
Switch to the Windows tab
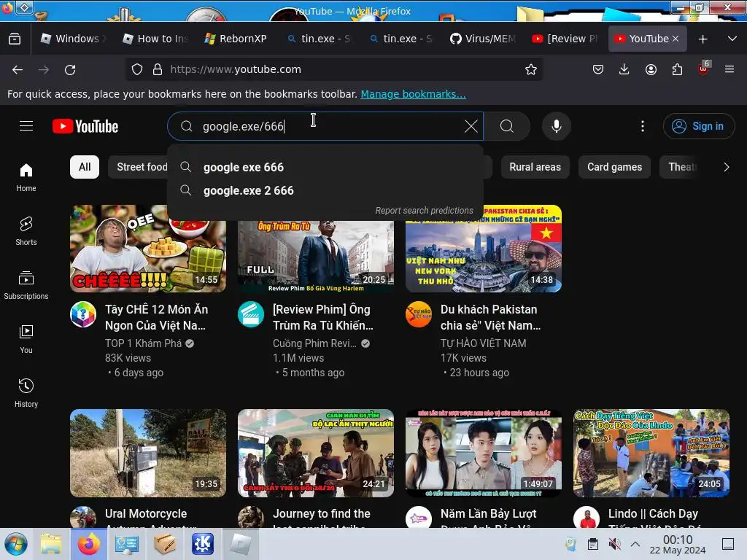74,39
